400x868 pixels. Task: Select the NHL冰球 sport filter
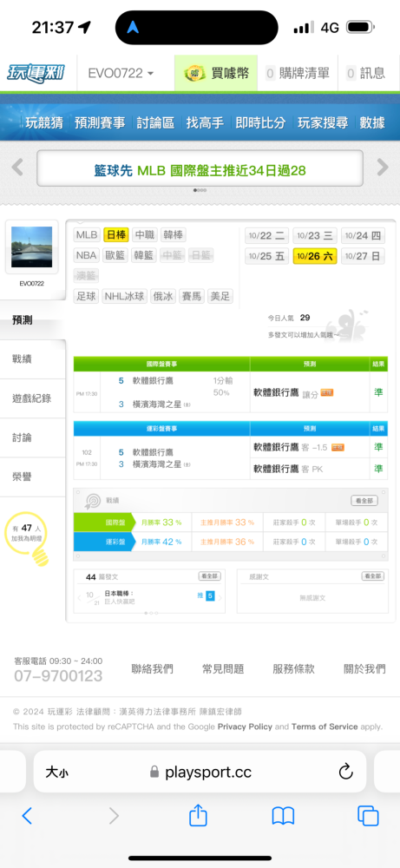pos(125,296)
